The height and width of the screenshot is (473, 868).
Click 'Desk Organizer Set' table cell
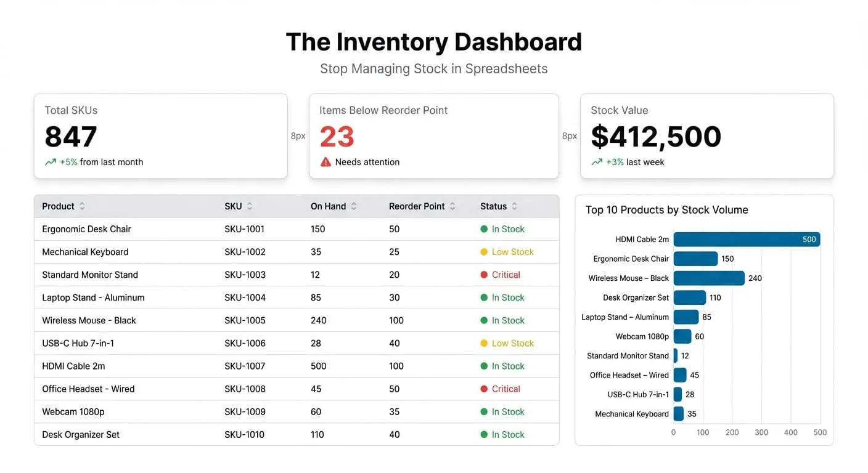coord(81,434)
